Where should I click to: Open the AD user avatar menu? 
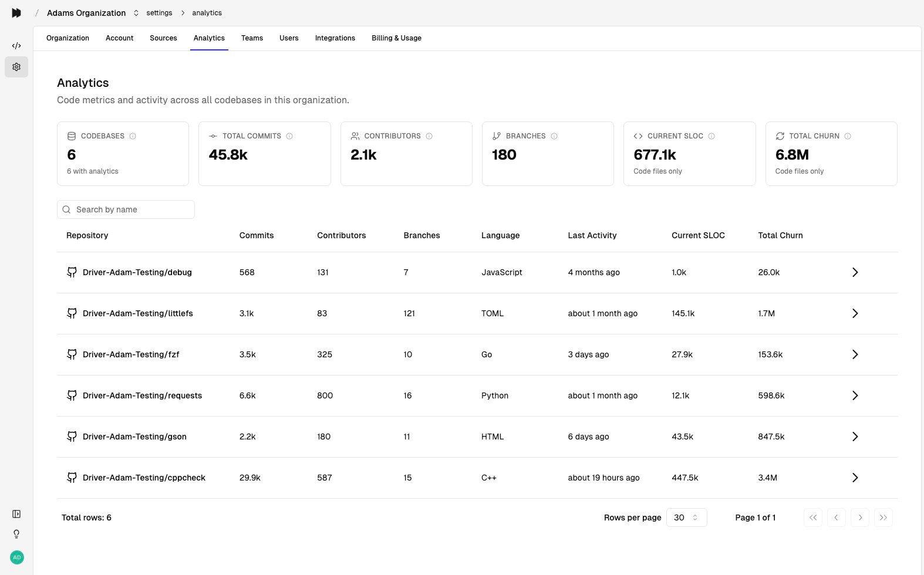[x=17, y=557]
